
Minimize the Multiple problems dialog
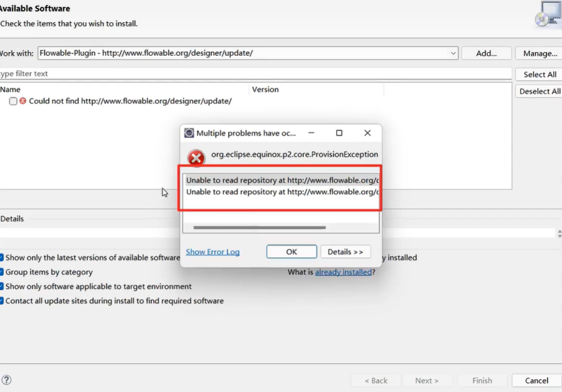311,133
